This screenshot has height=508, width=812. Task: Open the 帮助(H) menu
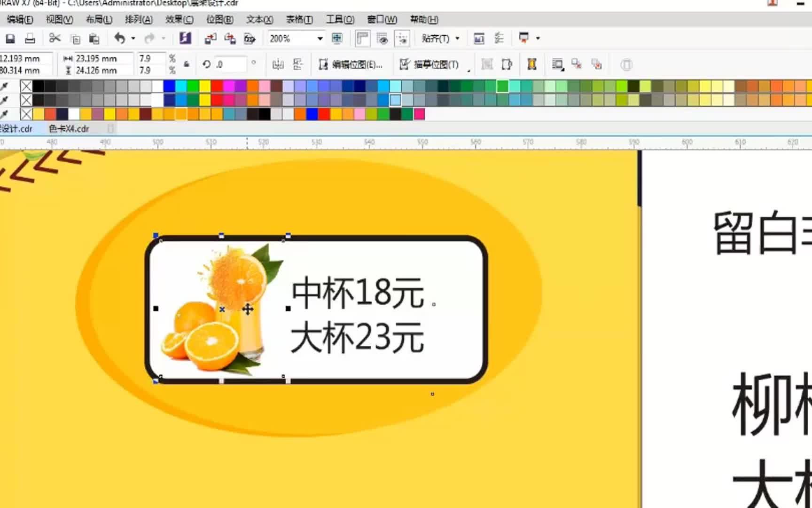[x=424, y=19]
